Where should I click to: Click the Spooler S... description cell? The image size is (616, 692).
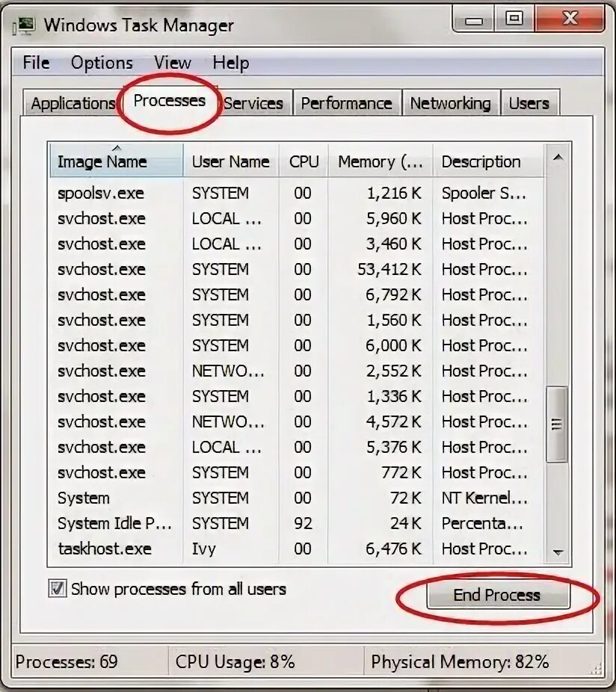[x=484, y=194]
